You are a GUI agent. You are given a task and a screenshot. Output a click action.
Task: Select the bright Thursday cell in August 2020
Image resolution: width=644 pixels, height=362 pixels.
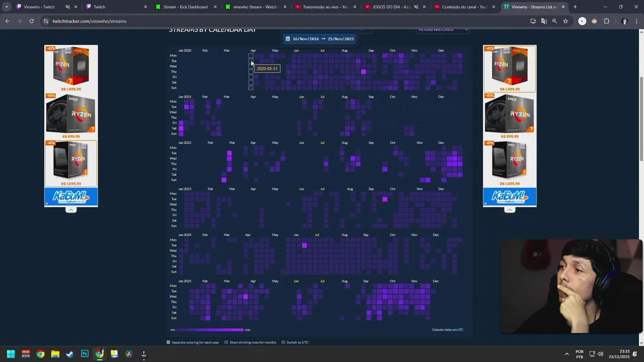pyautogui.click(x=363, y=71)
